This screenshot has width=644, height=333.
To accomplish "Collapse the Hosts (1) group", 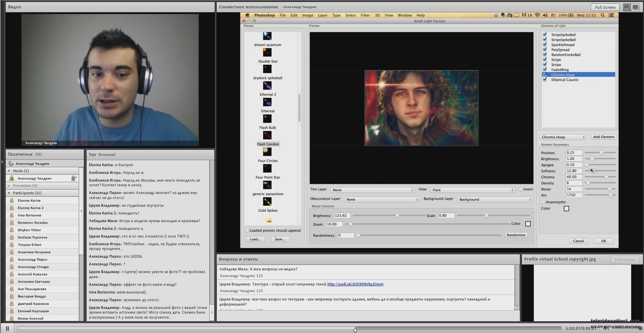I will coord(9,171).
